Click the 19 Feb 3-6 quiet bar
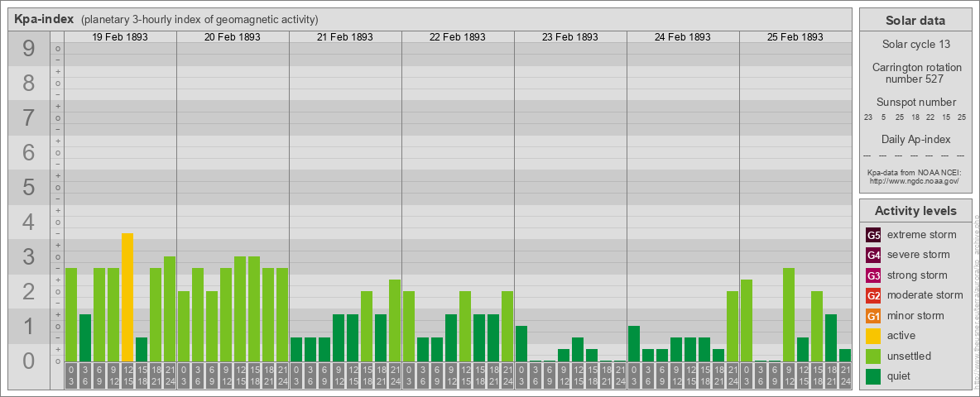 85,337
